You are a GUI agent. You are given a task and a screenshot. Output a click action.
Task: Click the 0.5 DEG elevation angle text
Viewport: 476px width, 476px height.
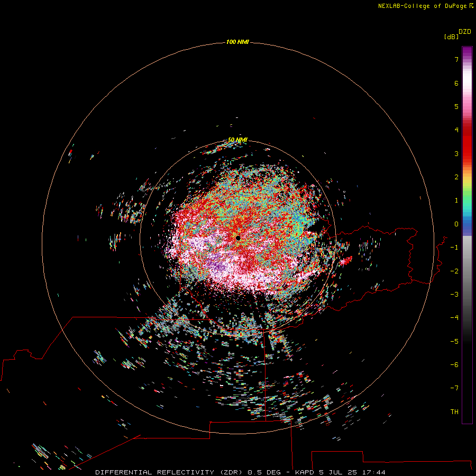tap(265, 472)
